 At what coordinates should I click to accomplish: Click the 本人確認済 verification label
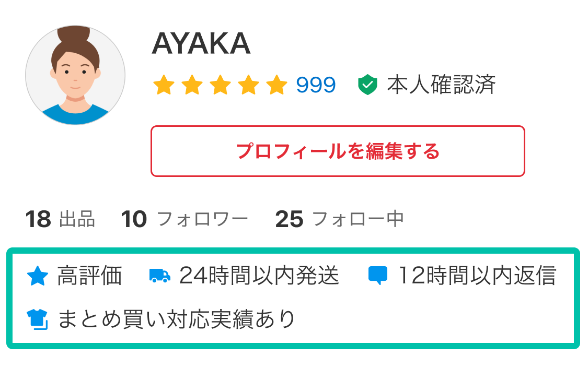coord(441,85)
